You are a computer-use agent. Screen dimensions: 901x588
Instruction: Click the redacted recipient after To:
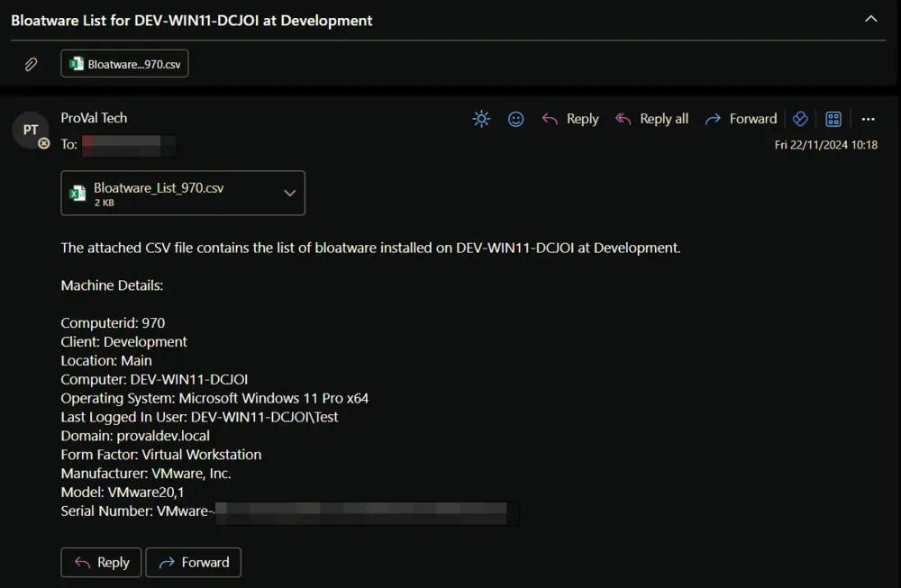129,145
